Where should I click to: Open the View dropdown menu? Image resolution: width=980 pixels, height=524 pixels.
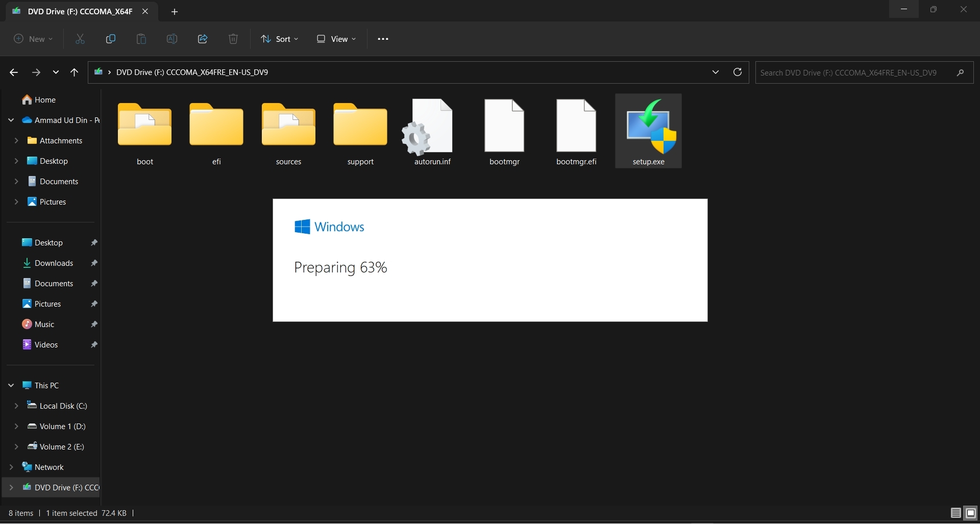336,39
